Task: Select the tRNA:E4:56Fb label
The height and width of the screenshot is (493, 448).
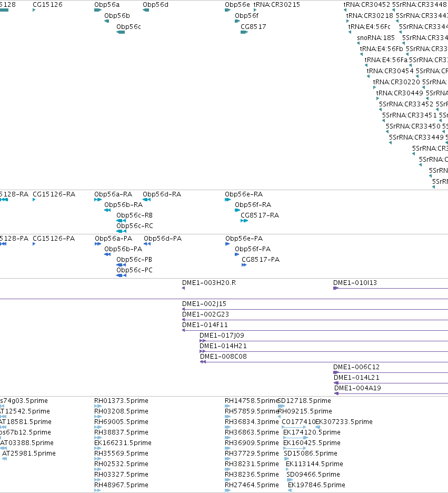Action: tap(381, 49)
